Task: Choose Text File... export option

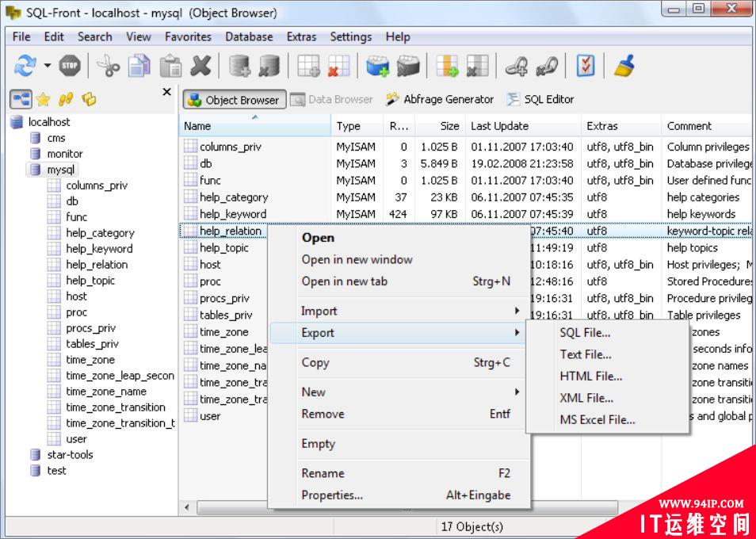Action: point(608,354)
